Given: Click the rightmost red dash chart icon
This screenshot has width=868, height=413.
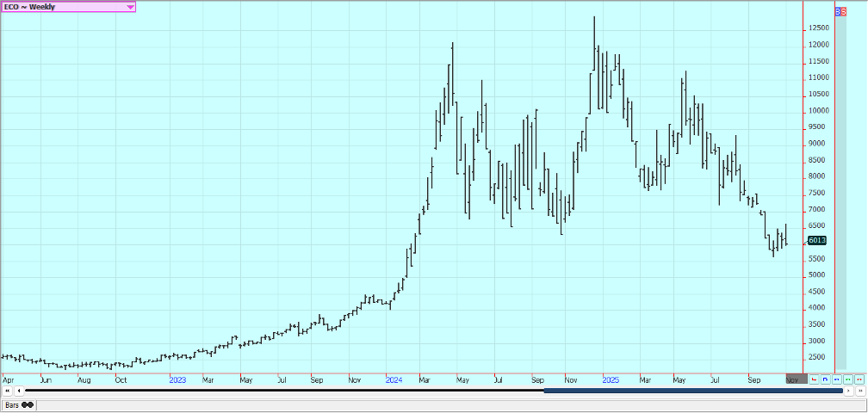Looking at the screenshot, I should [859, 379].
